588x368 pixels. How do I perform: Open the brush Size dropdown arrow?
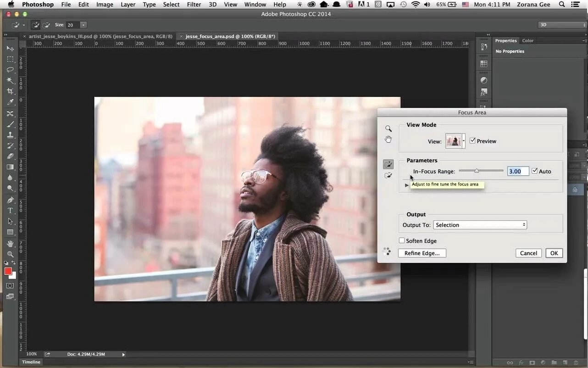pyautogui.click(x=83, y=25)
